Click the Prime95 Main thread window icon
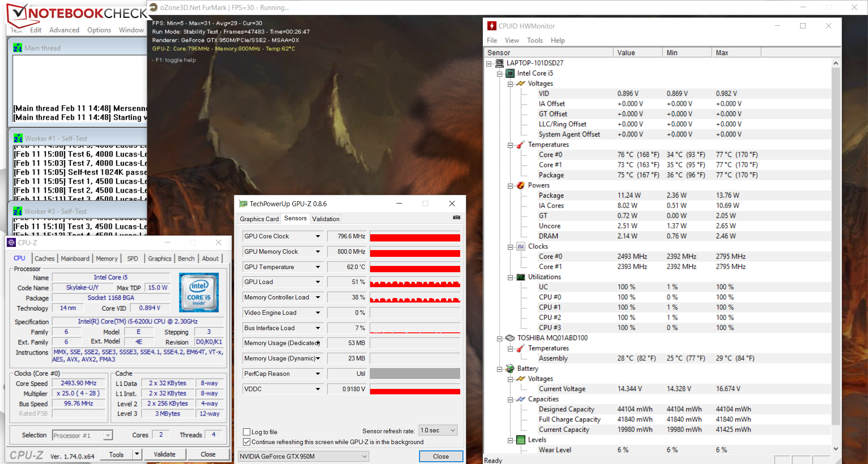 (18, 48)
